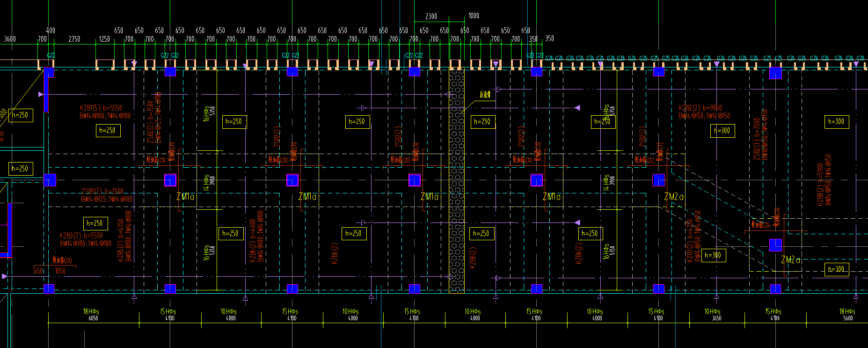Screen dimensions: 868x348
Task: Select the 10HΦs 3650 bottom dimension
Action: point(713,314)
